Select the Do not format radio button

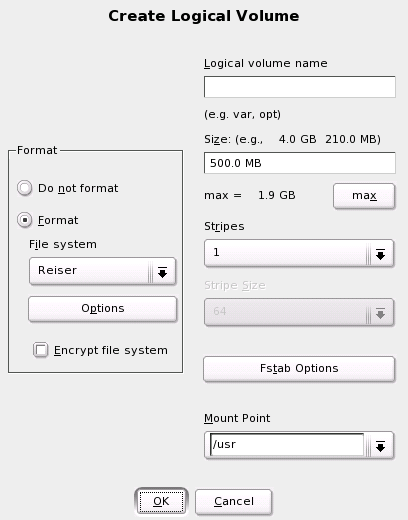[25, 188]
